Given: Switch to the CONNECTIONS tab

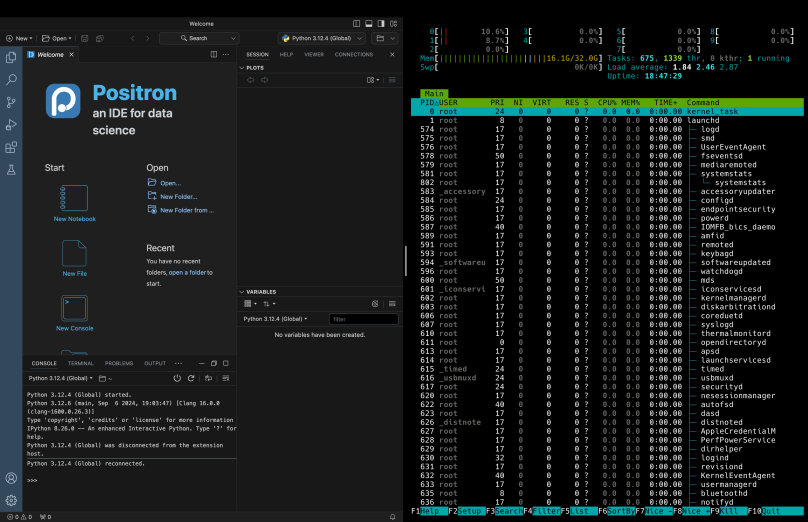Looking at the screenshot, I should point(354,54).
